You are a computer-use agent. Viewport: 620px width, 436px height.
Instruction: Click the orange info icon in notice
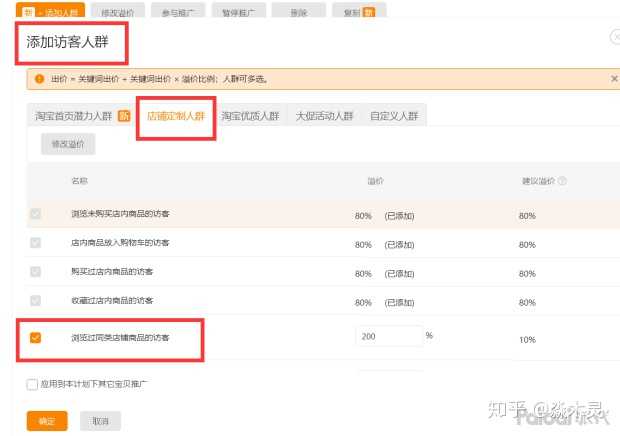click(40, 79)
